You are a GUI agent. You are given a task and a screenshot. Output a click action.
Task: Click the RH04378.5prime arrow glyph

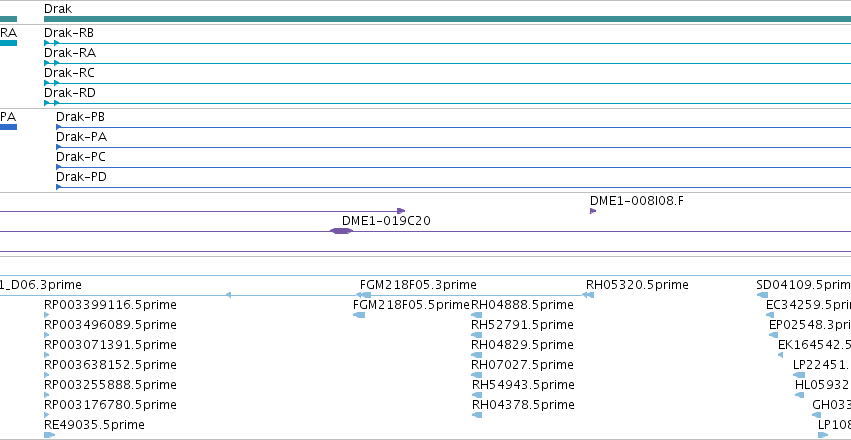point(477,415)
